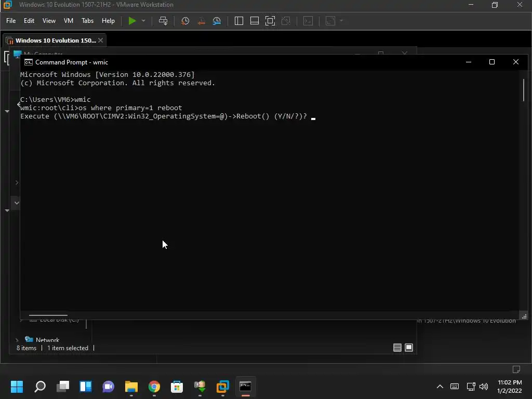Take a snapshot of this virtual machine
532x399 pixels.
click(185, 21)
